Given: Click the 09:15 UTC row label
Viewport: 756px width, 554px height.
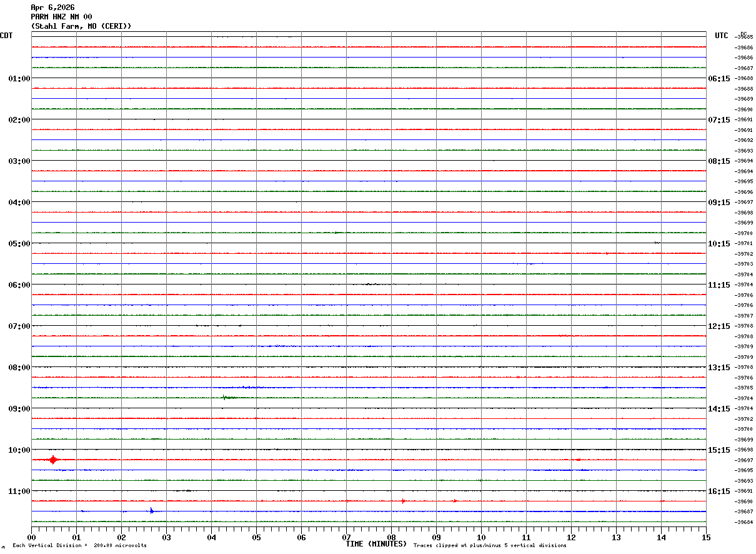Looking at the screenshot, I should (719, 202).
